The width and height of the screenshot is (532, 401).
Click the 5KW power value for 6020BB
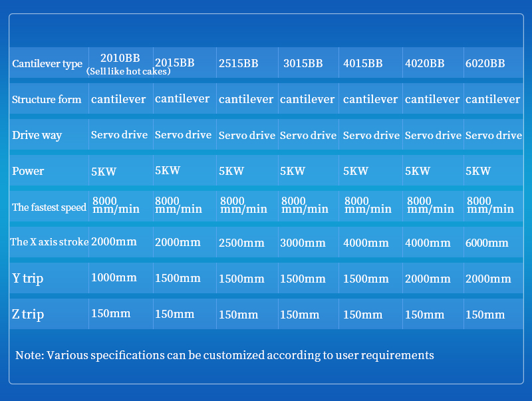pyautogui.click(x=478, y=171)
